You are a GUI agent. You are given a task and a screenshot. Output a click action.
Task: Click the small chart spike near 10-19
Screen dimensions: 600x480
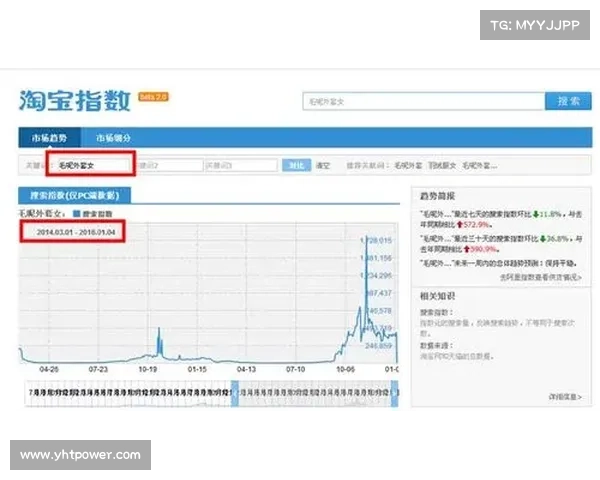pyautogui.click(x=159, y=330)
